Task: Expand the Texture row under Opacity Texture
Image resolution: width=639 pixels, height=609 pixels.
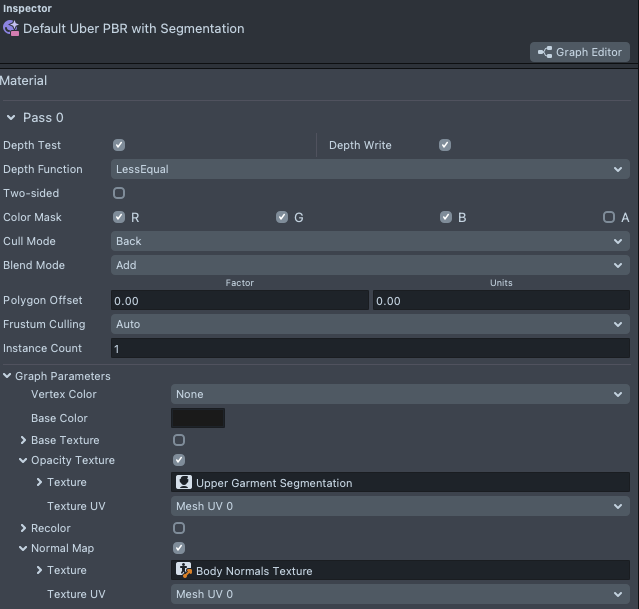Action: [39, 482]
